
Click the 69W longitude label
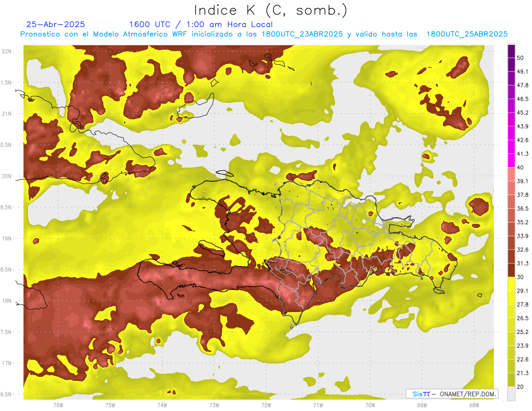[422, 405]
